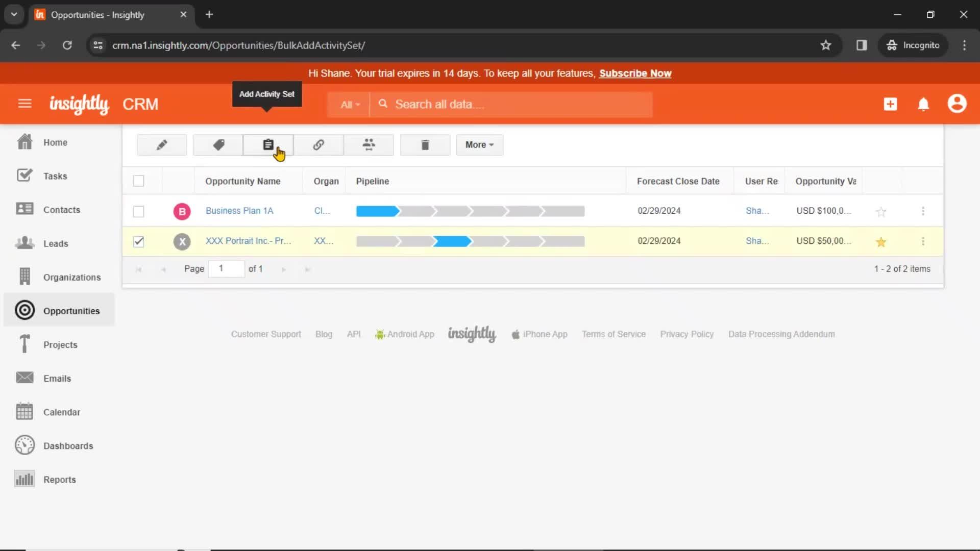The width and height of the screenshot is (980, 551).
Task: Click the Customer Support footer link
Action: [x=266, y=334]
